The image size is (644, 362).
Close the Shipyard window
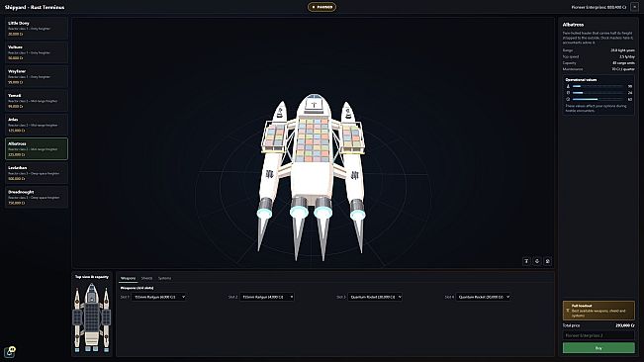[634, 7]
